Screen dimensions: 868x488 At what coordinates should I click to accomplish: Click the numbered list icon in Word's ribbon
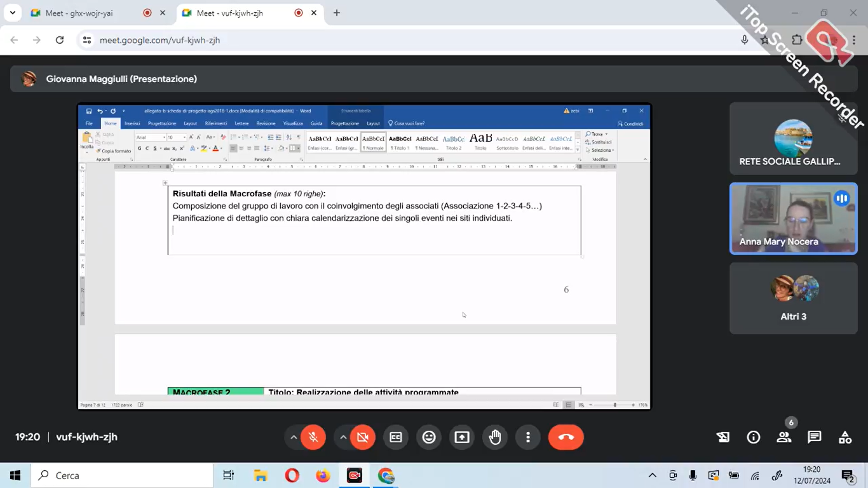click(245, 137)
